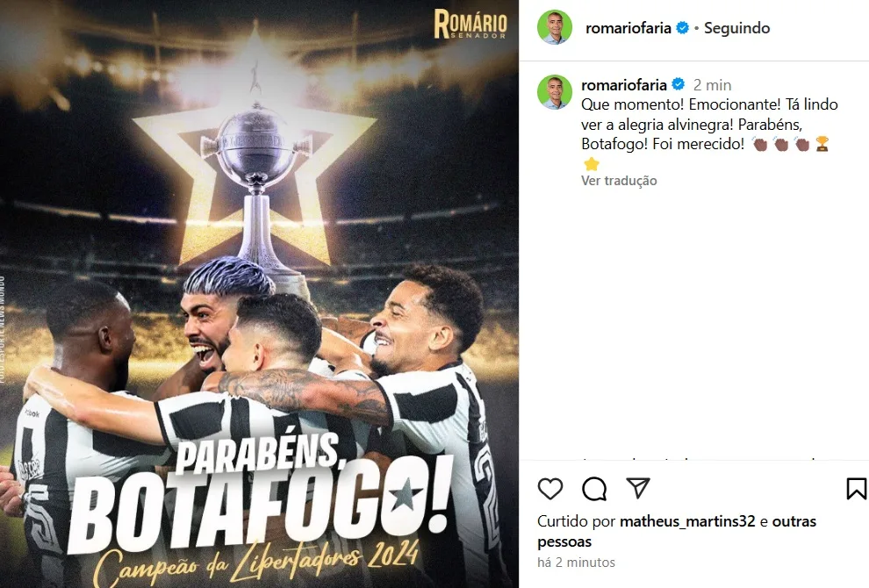Click the Parabéns Botafogo post image
Image resolution: width=869 pixels, height=588 pixels.
(x=259, y=294)
